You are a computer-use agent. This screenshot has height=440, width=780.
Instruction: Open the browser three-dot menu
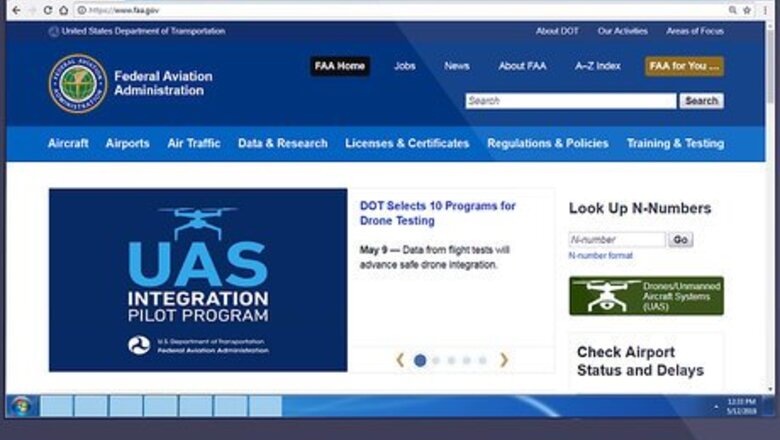(765, 10)
